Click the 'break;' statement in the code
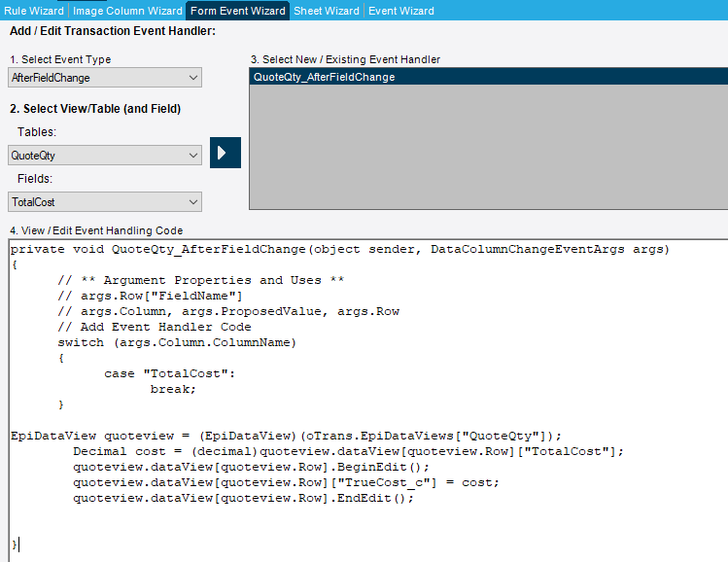728x562 pixels. tap(173, 389)
